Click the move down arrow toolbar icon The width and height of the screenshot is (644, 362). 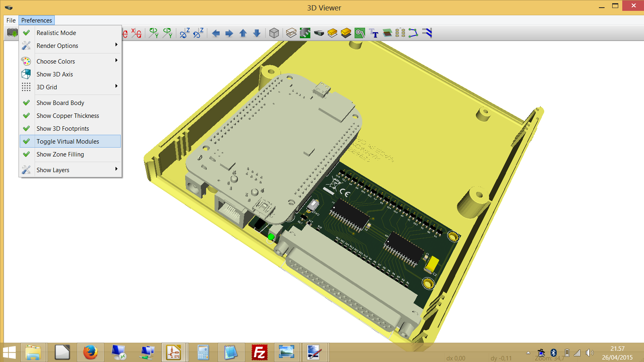257,33
